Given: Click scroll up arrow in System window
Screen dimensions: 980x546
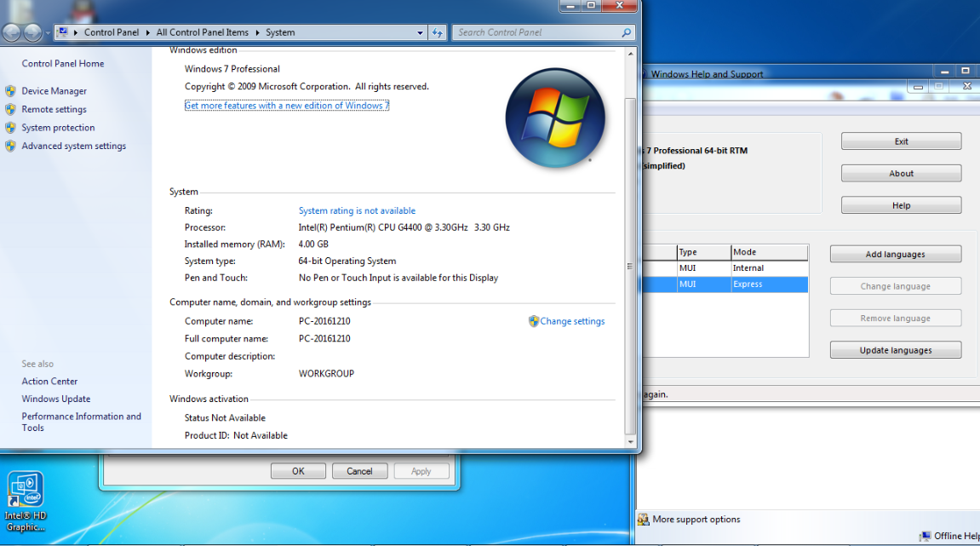Looking at the screenshot, I should (x=630, y=54).
